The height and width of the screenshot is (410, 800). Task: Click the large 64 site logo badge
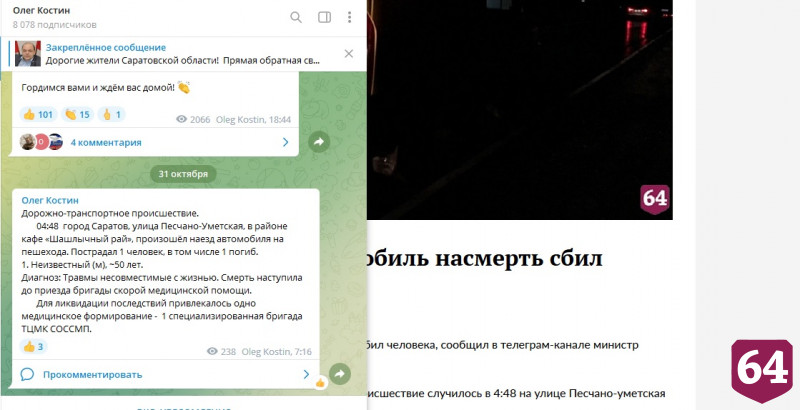[x=762, y=371]
